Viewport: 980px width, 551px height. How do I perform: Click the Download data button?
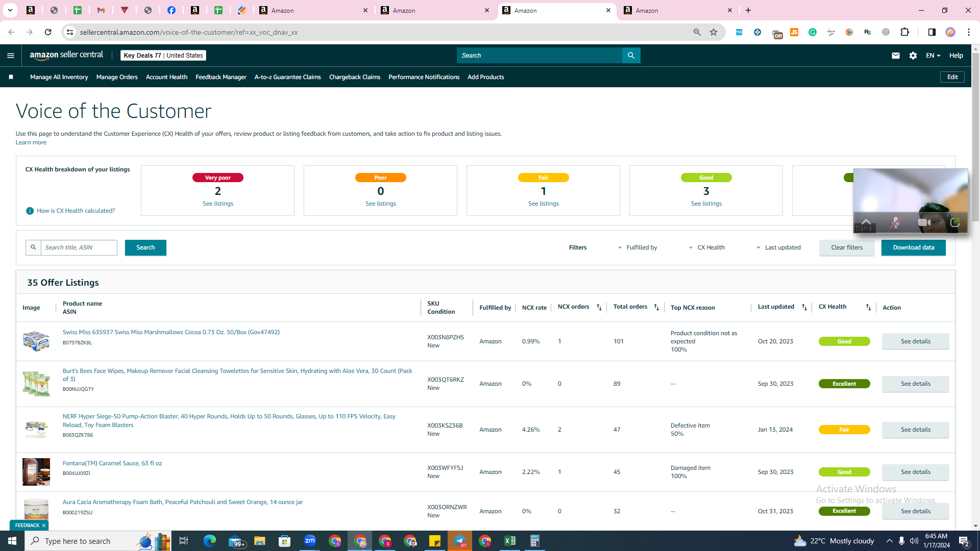(x=914, y=247)
